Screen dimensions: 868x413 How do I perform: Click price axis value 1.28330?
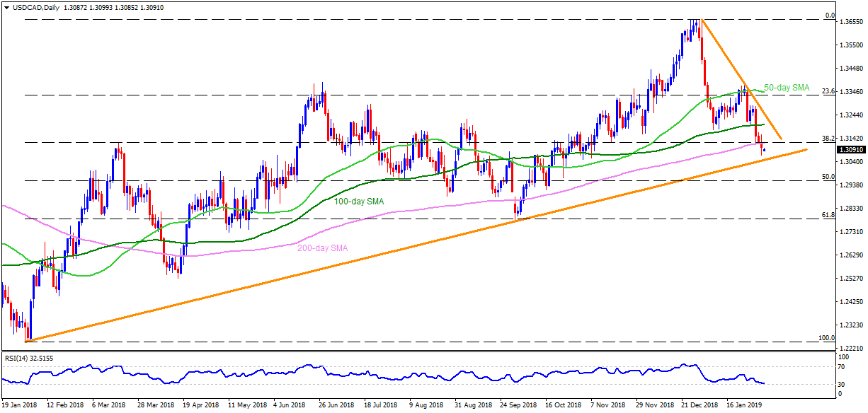pyautogui.click(x=852, y=209)
